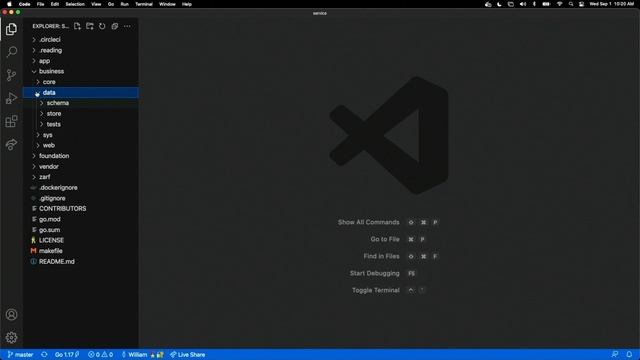Expand the foundation folder
Screen dimensions: 640x360
[81, 156]
